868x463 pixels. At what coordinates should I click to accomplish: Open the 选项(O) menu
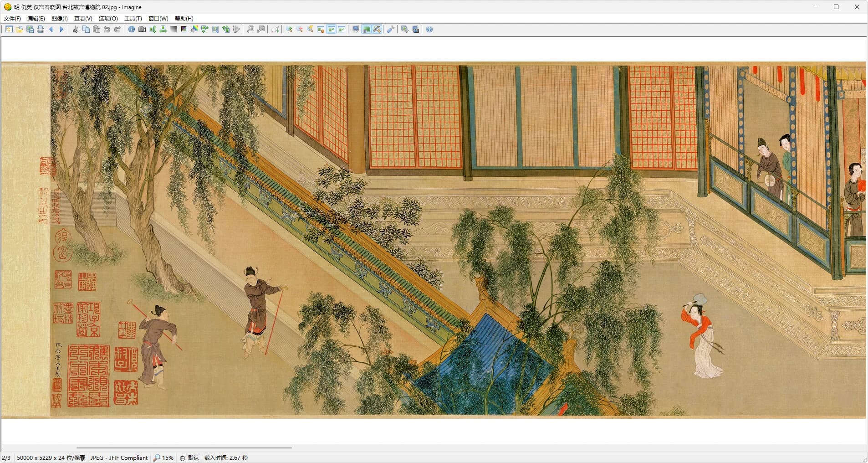(108, 19)
